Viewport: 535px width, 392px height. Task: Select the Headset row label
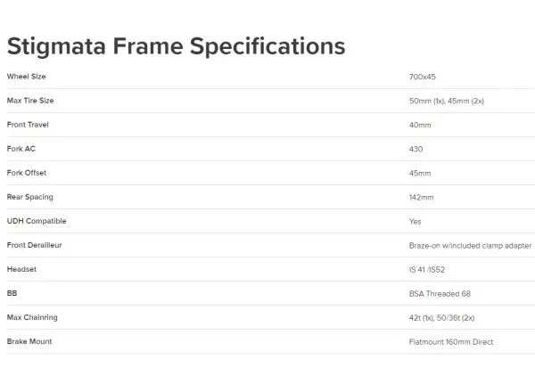click(x=21, y=269)
